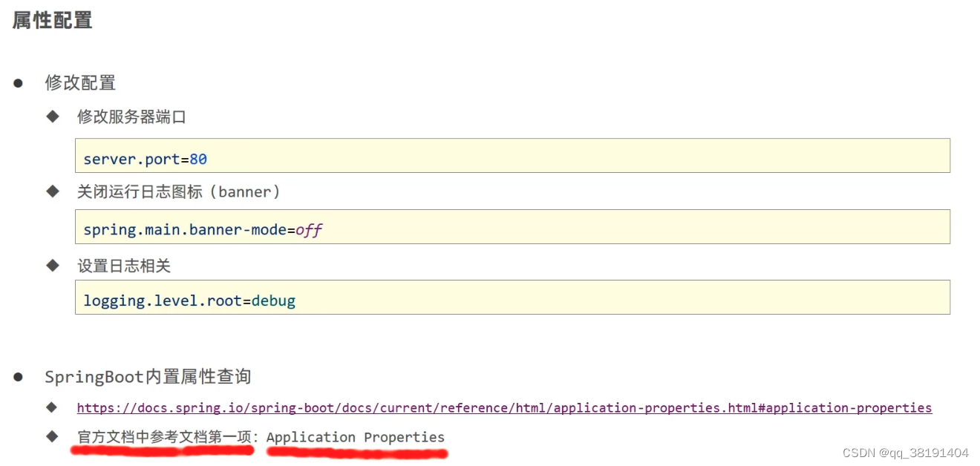Click the 'Application Properties' text
Viewport: 980px width, 466px height.
point(356,437)
